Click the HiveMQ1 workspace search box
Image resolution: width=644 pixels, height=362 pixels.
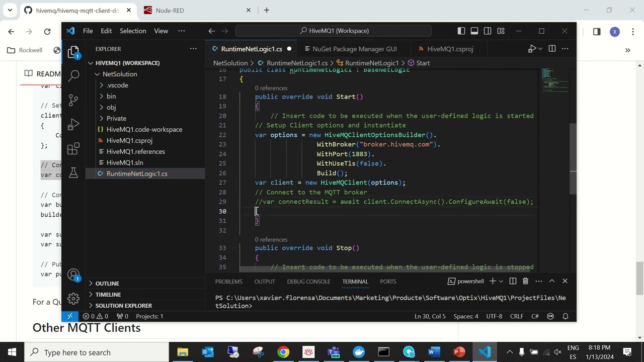pos(334,31)
